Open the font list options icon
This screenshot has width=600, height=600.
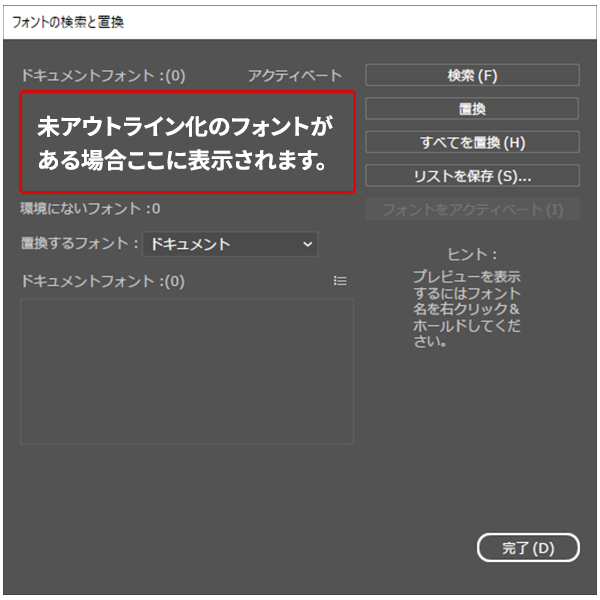pos(340,281)
